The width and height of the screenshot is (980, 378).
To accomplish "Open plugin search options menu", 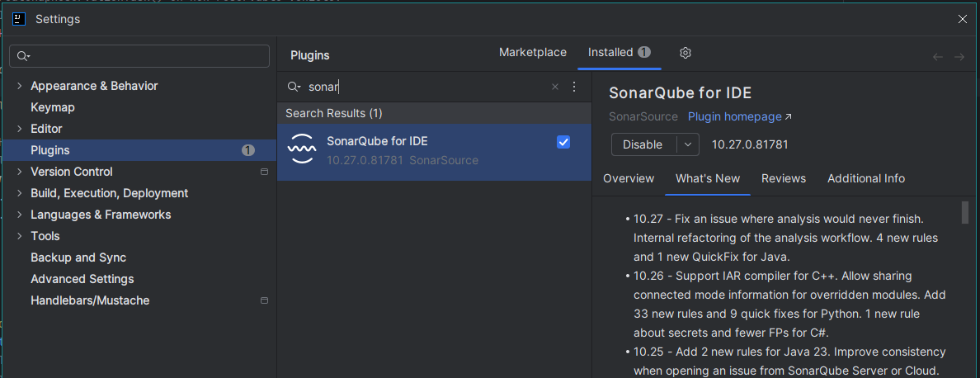I will [575, 87].
